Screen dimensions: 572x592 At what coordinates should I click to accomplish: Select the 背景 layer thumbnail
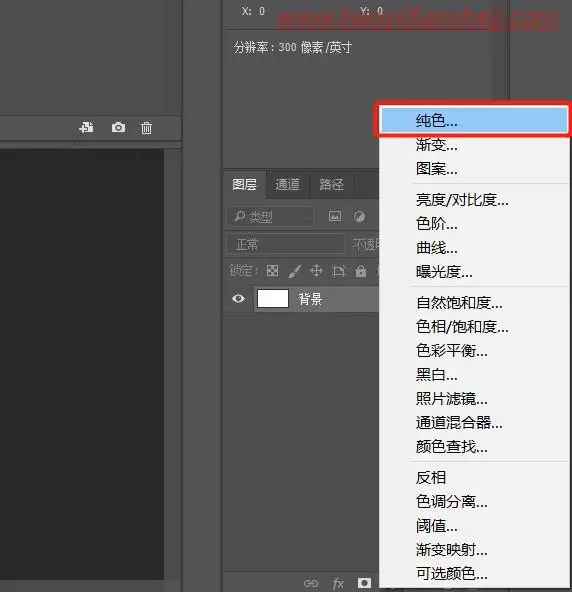tap(273, 299)
